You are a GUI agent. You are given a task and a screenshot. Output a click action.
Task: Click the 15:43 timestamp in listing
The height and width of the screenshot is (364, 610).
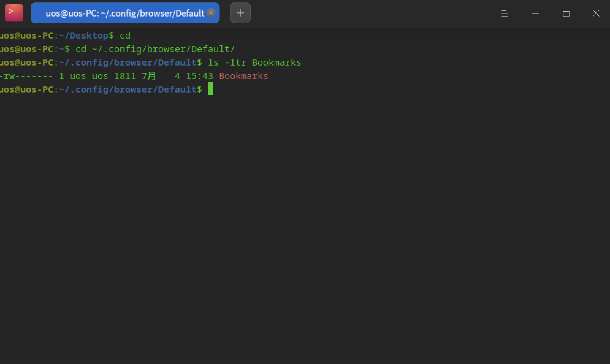pyautogui.click(x=200, y=76)
